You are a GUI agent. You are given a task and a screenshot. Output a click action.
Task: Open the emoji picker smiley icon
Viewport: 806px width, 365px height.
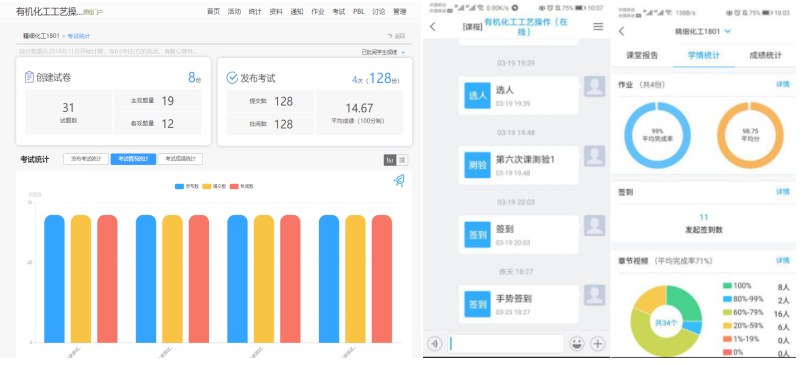pos(577,344)
